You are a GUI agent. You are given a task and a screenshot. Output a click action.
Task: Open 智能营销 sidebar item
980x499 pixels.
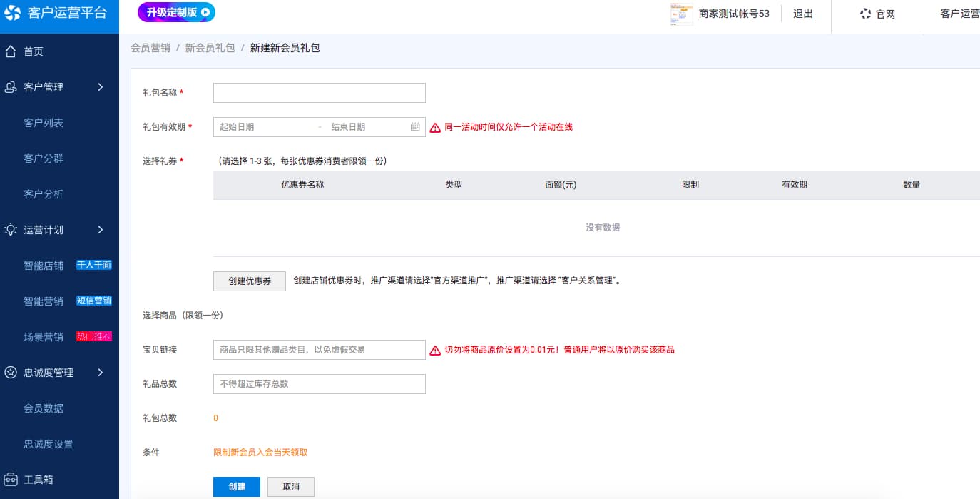coord(44,301)
